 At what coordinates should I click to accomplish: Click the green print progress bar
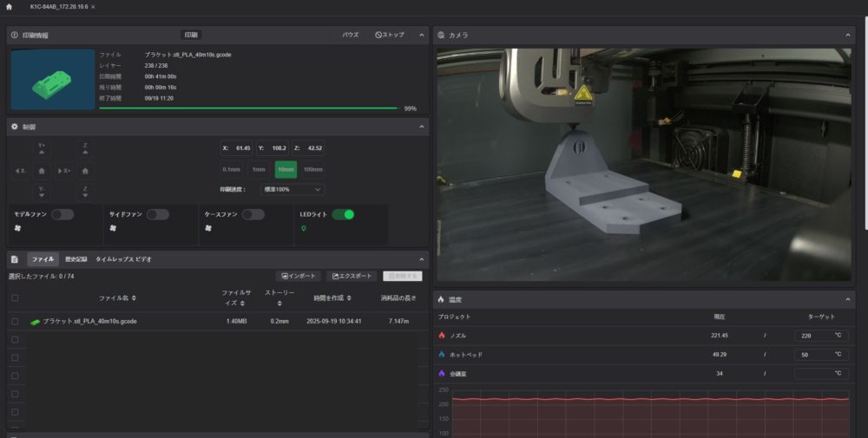pos(247,108)
